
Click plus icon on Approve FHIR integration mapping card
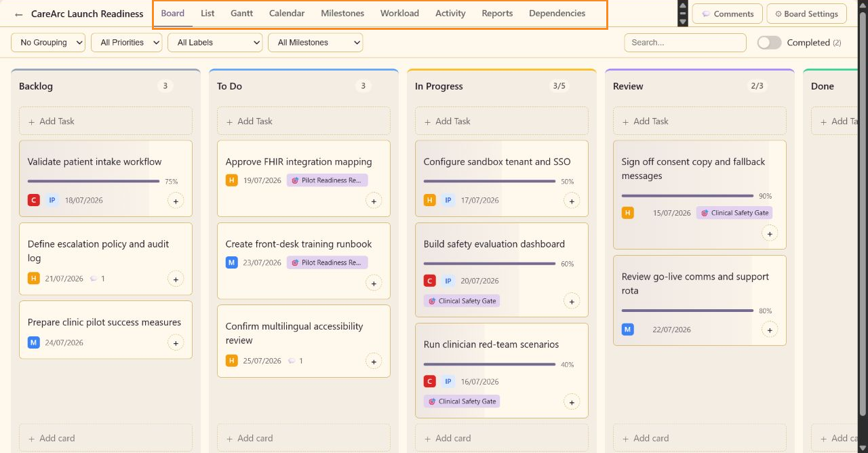(374, 201)
